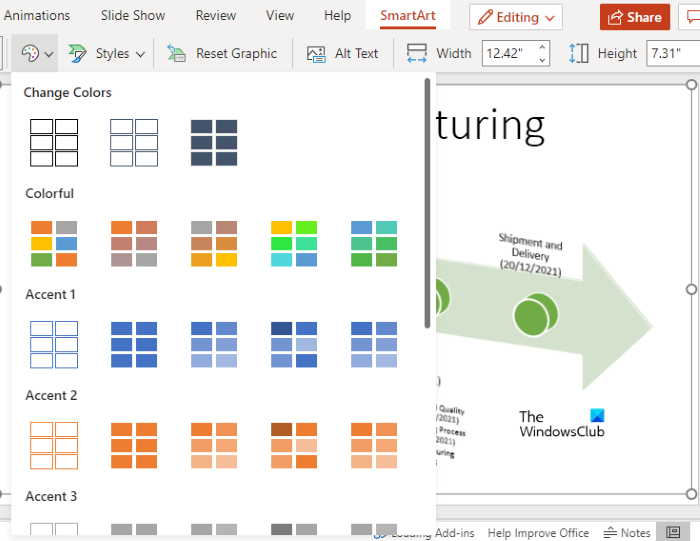Select the first Colorful color scheme
The image size is (700, 541).
(x=54, y=243)
